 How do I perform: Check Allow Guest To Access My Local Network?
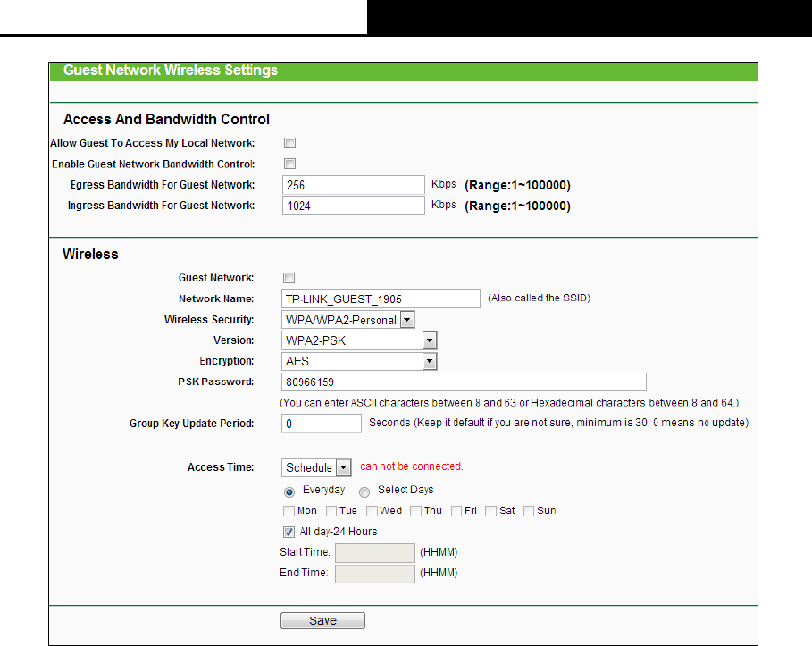pyautogui.click(x=290, y=143)
